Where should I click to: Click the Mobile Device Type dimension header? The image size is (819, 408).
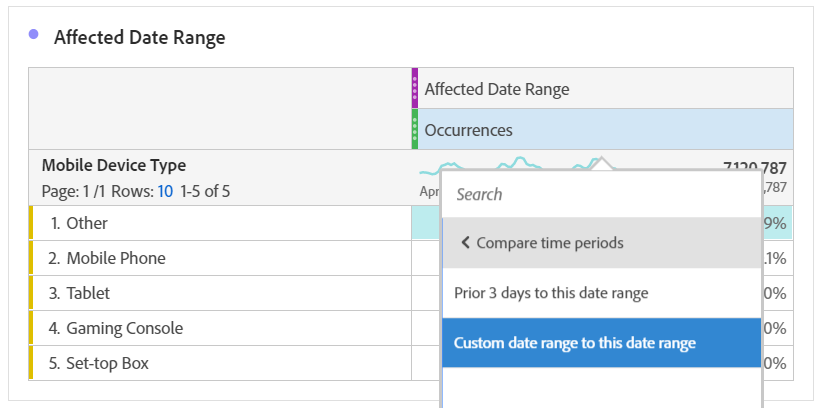[x=114, y=166]
